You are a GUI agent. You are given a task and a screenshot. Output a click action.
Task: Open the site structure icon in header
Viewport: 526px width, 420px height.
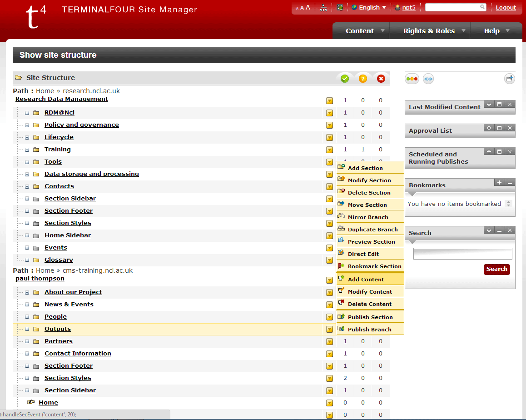pyautogui.click(x=323, y=8)
